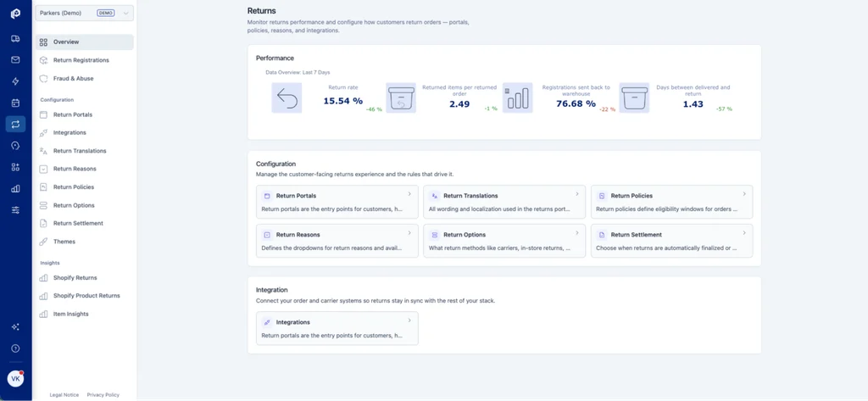Image resolution: width=868 pixels, height=401 pixels.
Task: Open the Return Translations card title
Action: (x=470, y=196)
